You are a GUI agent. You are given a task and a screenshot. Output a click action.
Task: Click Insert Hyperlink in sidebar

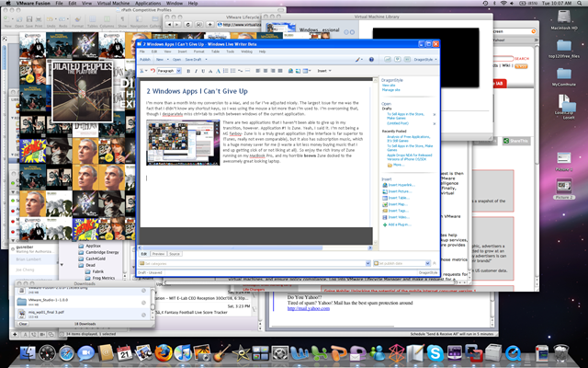click(x=398, y=185)
